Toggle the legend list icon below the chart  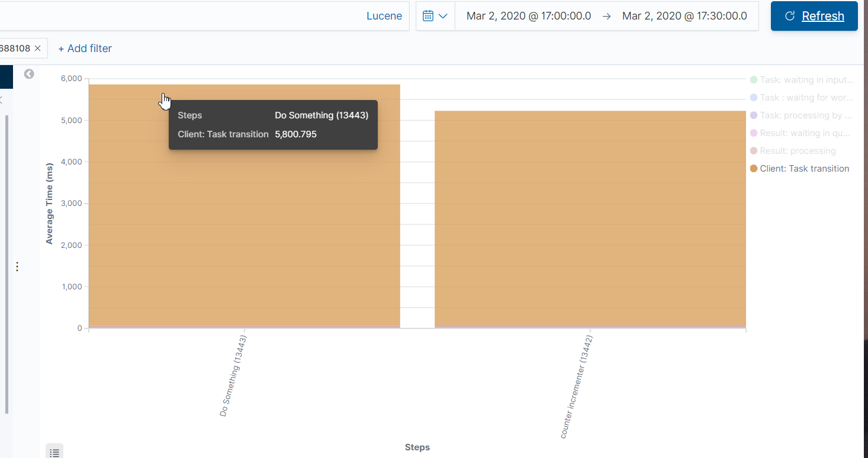pyautogui.click(x=54, y=452)
